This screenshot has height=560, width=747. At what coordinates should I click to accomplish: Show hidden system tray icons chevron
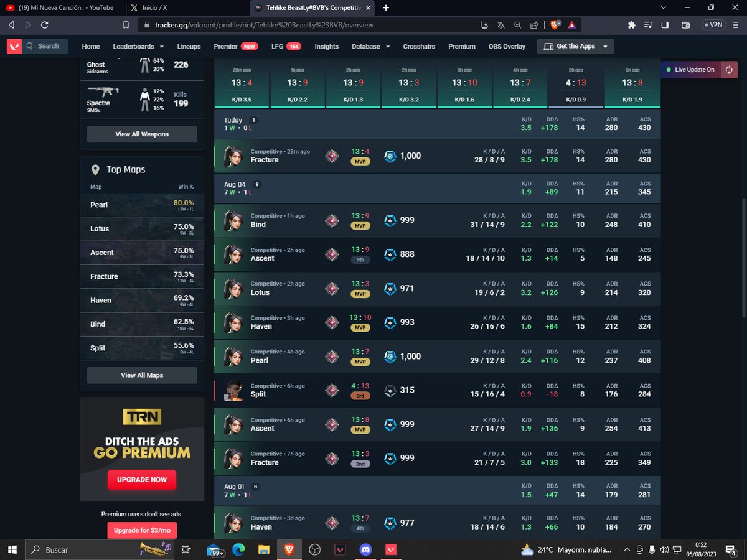point(628,550)
